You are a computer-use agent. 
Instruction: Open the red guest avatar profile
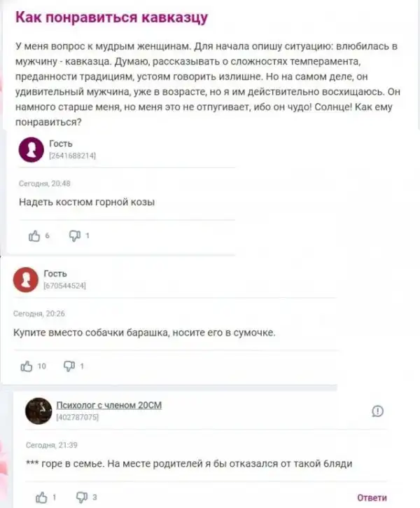[x=26, y=280]
